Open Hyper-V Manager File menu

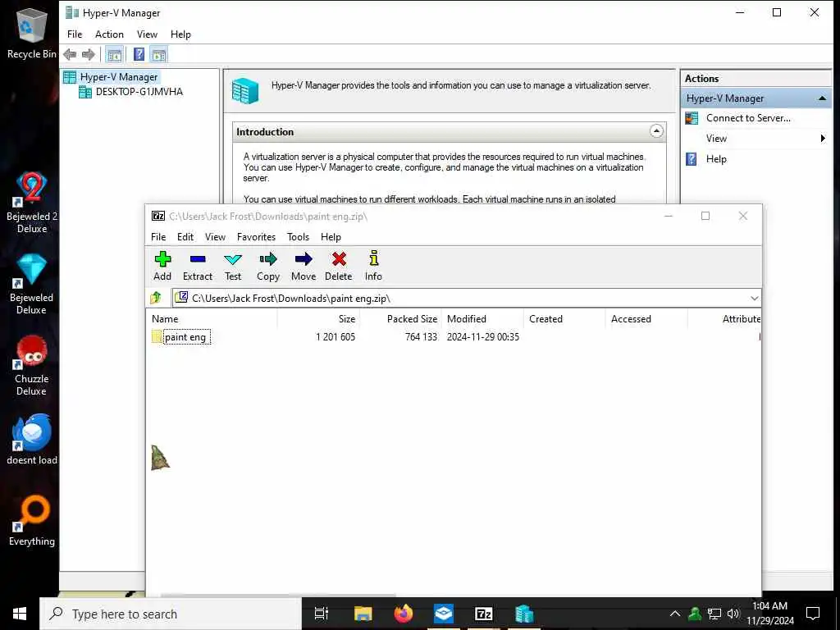click(x=75, y=34)
